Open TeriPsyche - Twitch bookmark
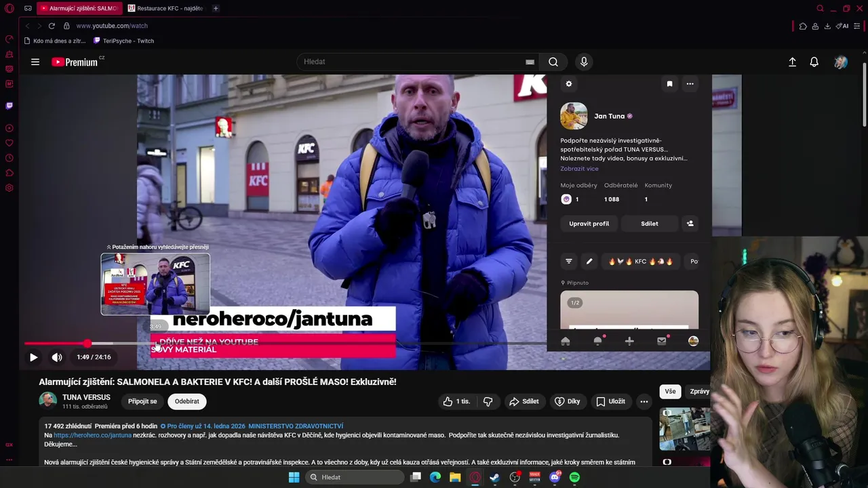Image resolution: width=868 pixels, height=488 pixels. 124,41
